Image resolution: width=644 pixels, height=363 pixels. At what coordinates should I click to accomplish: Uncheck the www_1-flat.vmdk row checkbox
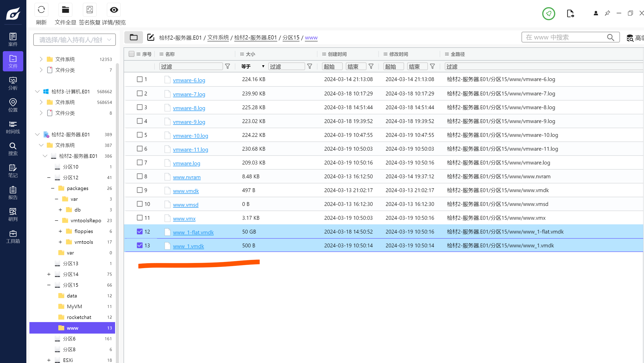coord(139,232)
